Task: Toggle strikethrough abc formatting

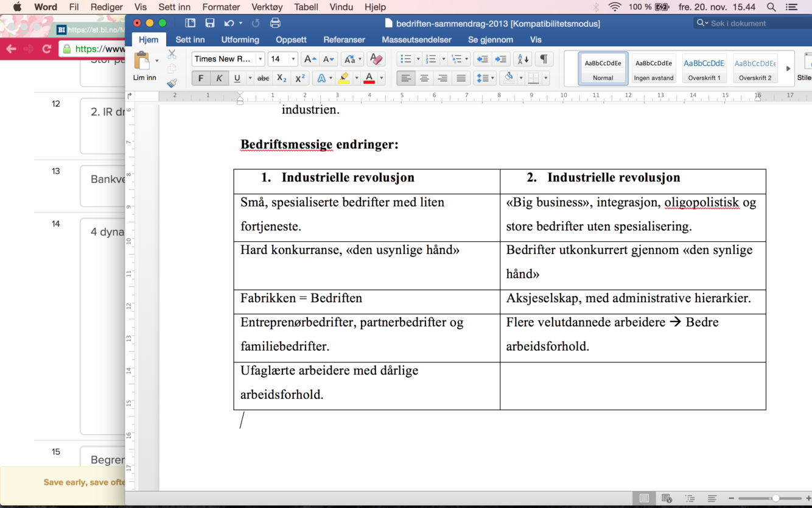Action: 263,78
